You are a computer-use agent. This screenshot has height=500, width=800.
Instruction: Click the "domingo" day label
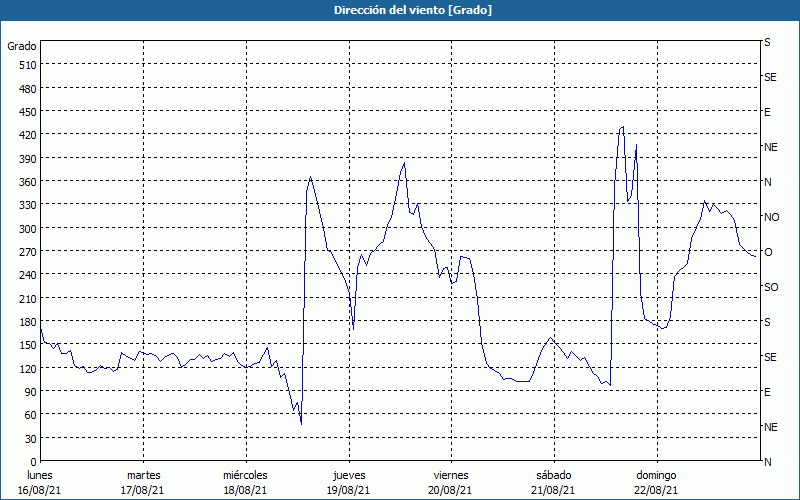[656, 475]
